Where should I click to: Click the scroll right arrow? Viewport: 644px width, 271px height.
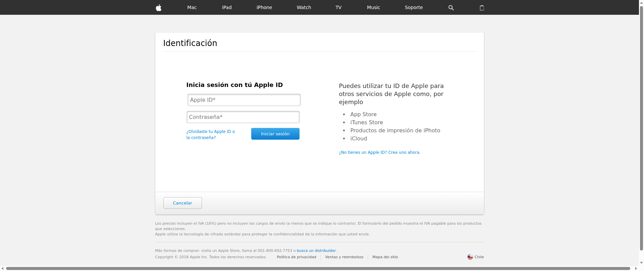[636, 268]
